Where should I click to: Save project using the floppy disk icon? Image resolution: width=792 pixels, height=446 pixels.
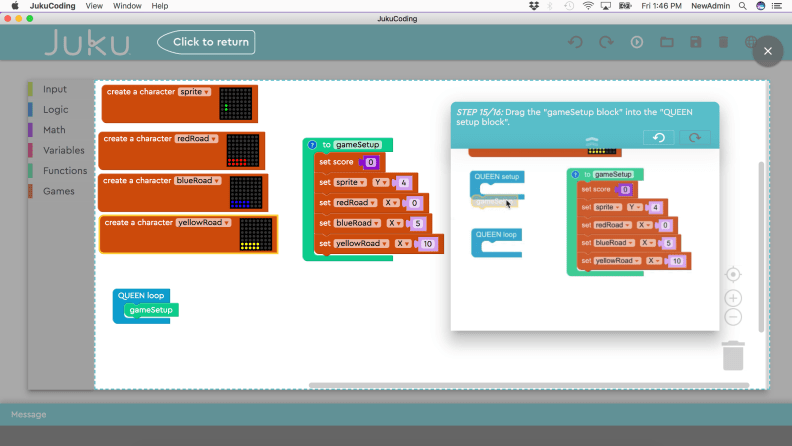click(695, 42)
